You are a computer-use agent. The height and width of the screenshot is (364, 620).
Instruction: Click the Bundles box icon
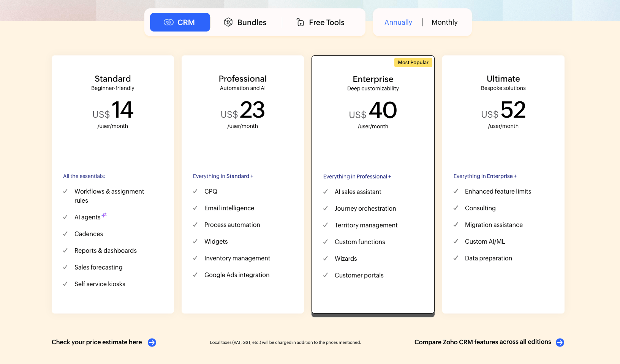click(228, 22)
